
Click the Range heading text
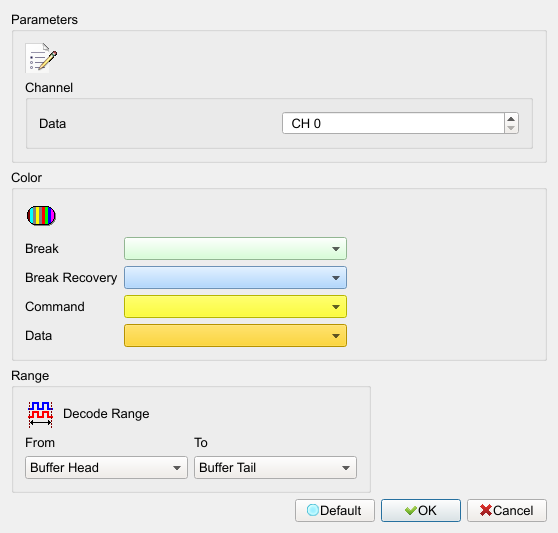click(x=30, y=376)
